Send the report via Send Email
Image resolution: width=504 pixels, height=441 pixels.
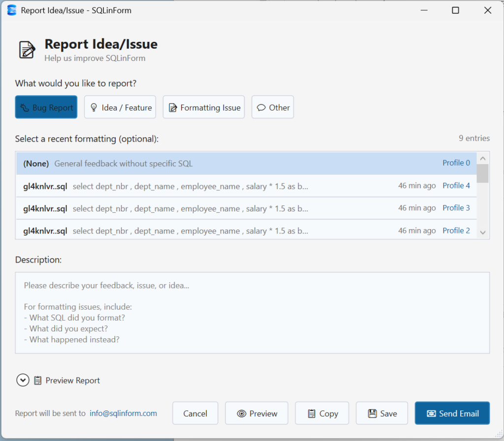point(452,413)
